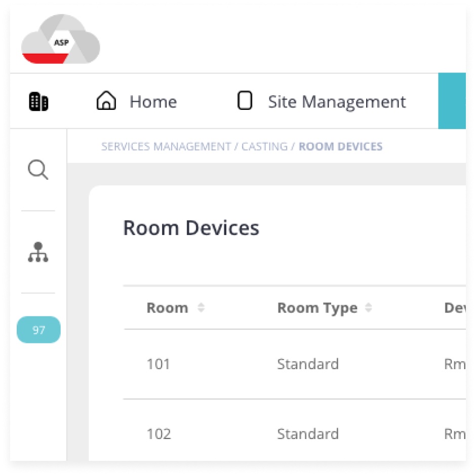Open the hierarchy network sidebar icon

coord(38,252)
